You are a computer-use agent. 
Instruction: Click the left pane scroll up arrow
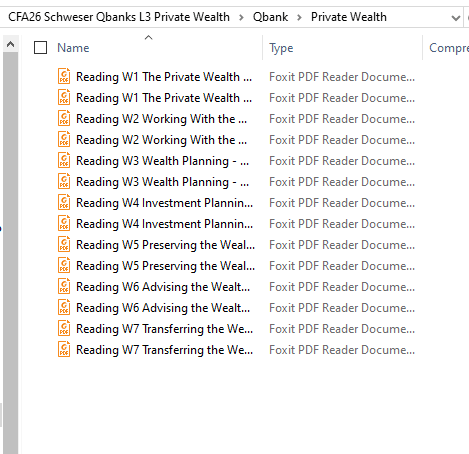point(10,44)
